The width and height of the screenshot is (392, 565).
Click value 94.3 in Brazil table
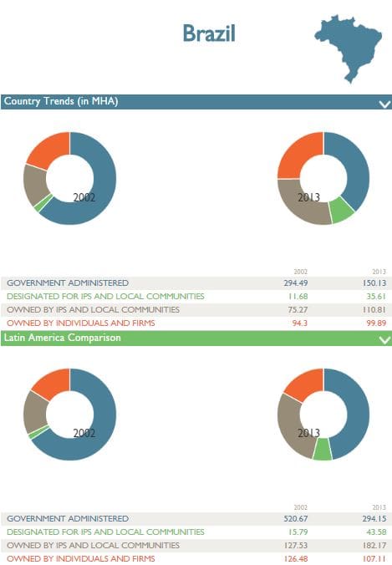(x=300, y=323)
